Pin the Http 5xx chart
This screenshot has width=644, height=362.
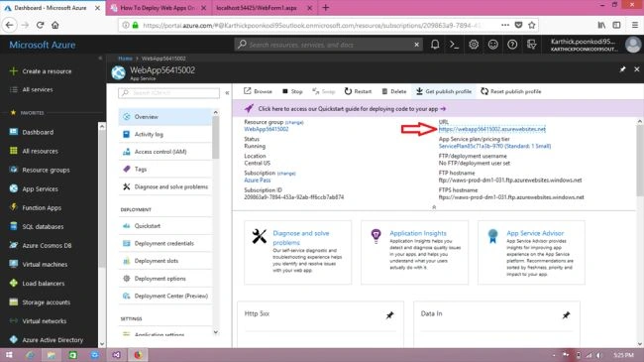389,315
